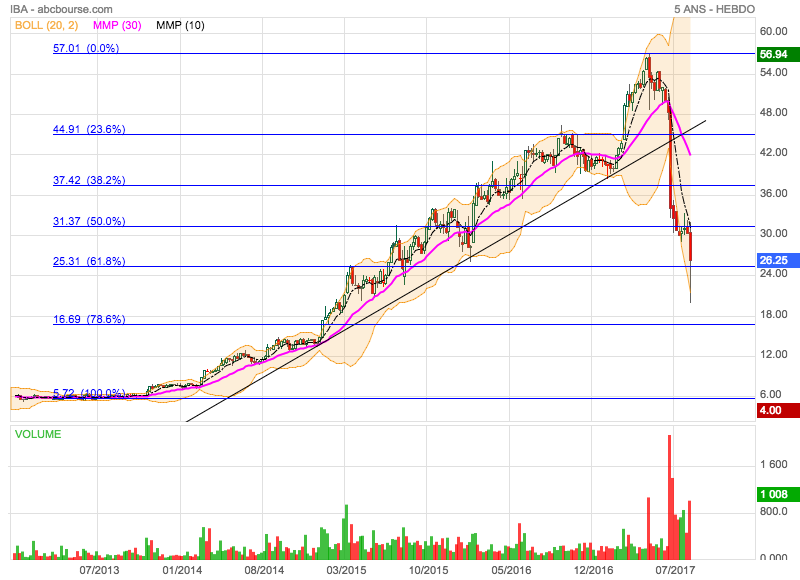Click the 1 600 volume axis value

click(x=773, y=464)
